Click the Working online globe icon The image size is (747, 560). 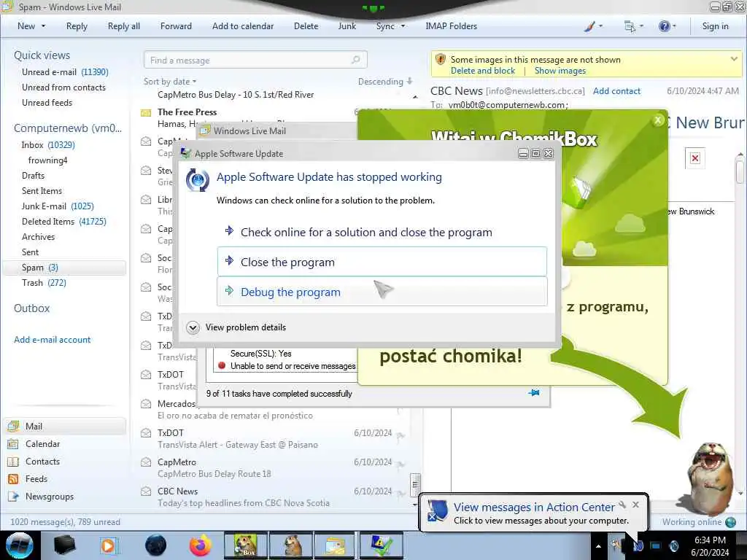(731, 522)
